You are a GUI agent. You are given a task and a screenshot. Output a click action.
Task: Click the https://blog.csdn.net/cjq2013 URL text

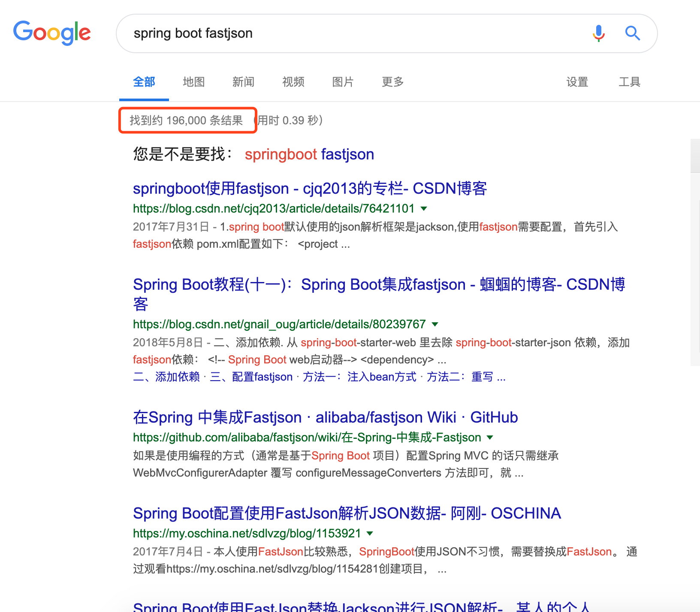coord(274,209)
